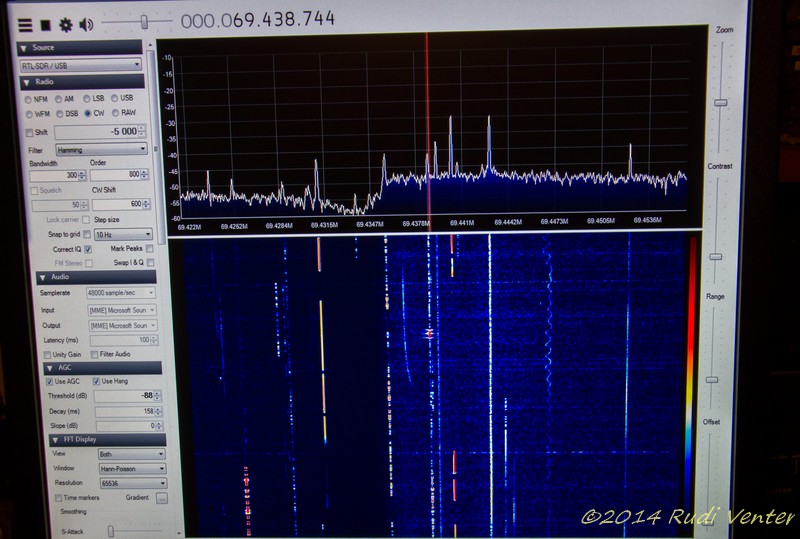Enable the Time markers checkbox
Screen dimensions: 800x539
point(58,498)
